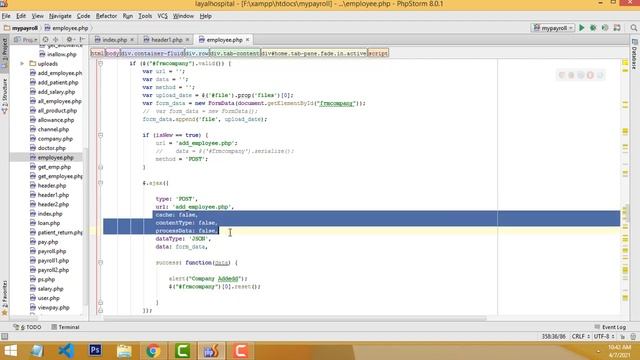Collapse the valid() if block fold marker
The width and height of the screenshot is (640, 360).
pyautogui.click(x=100, y=63)
